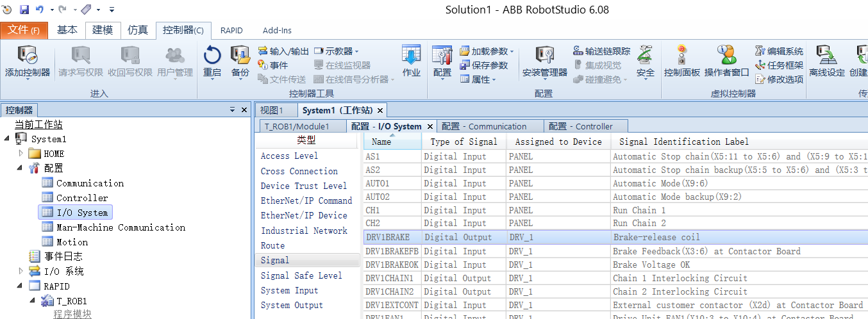
Task: Click Load Parameters (加载参数)
Action: tap(487, 51)
